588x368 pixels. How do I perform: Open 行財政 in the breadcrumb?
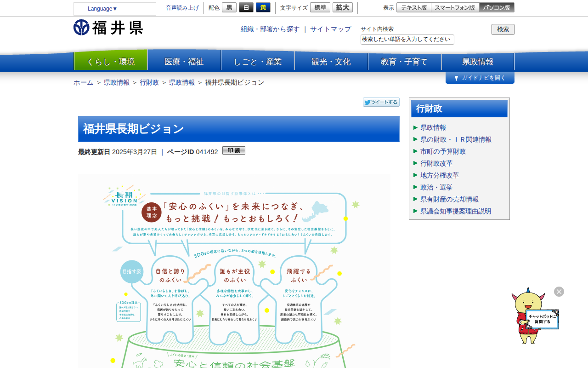tap(149, 82)
